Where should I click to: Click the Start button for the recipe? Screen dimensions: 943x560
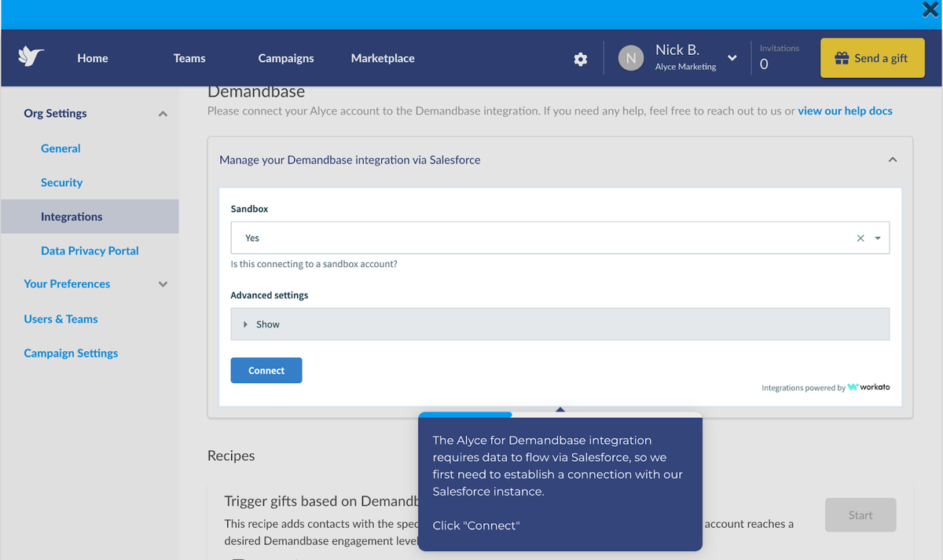pyautogui.click(x=860, y=515)
